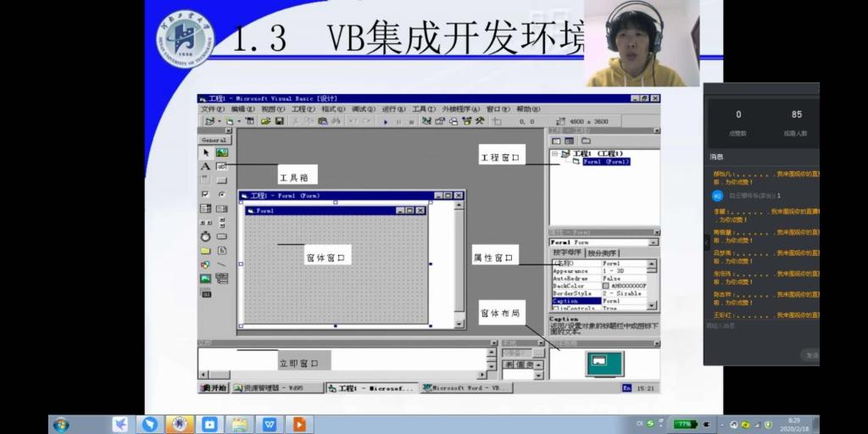Click the Windows 7 Start orb

click(x=61, y=425)
